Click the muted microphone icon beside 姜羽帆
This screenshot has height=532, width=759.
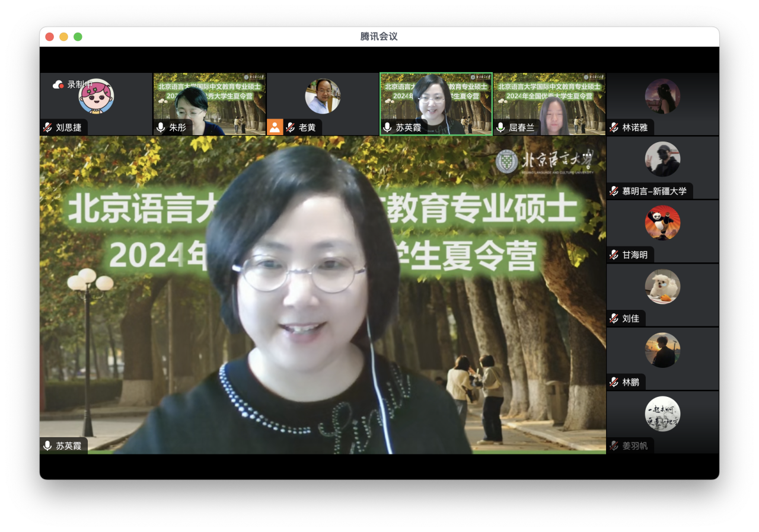pos(614,446)
